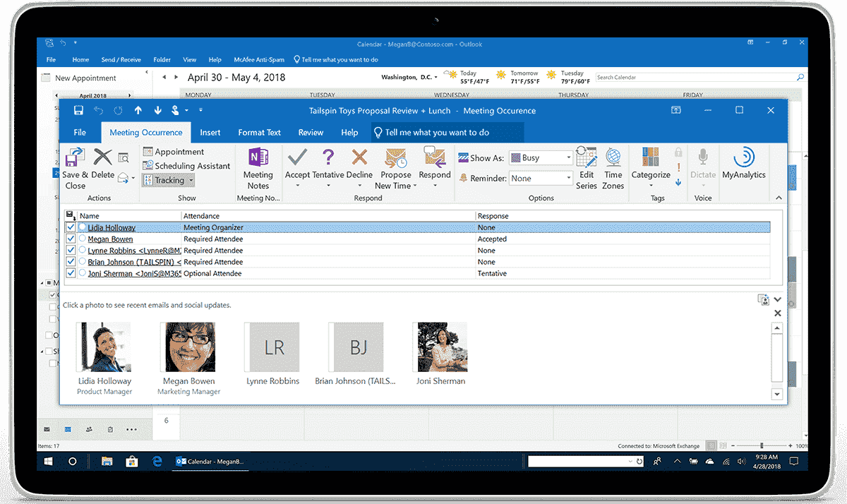Image resolution: width=847 pixels, height=504 pixels.
Task: Set Low Importance with the blue down arrow
Action: (x=678, y=182)
